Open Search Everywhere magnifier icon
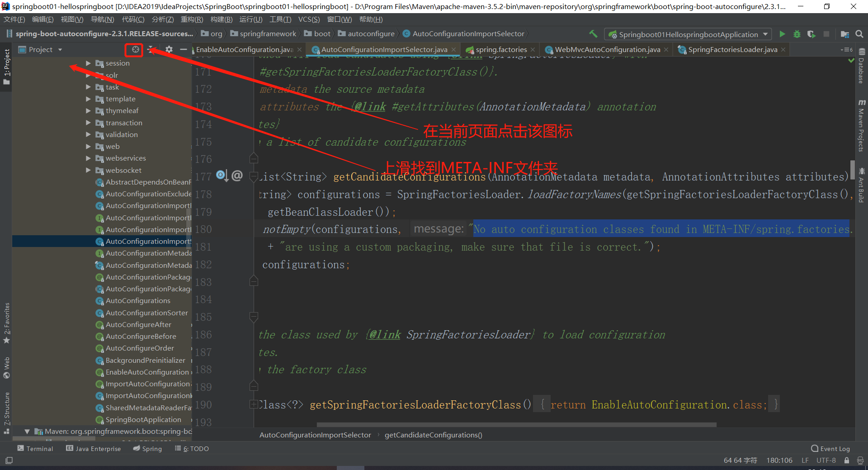Screen dimensions: 868x470 tap(859, 34)
